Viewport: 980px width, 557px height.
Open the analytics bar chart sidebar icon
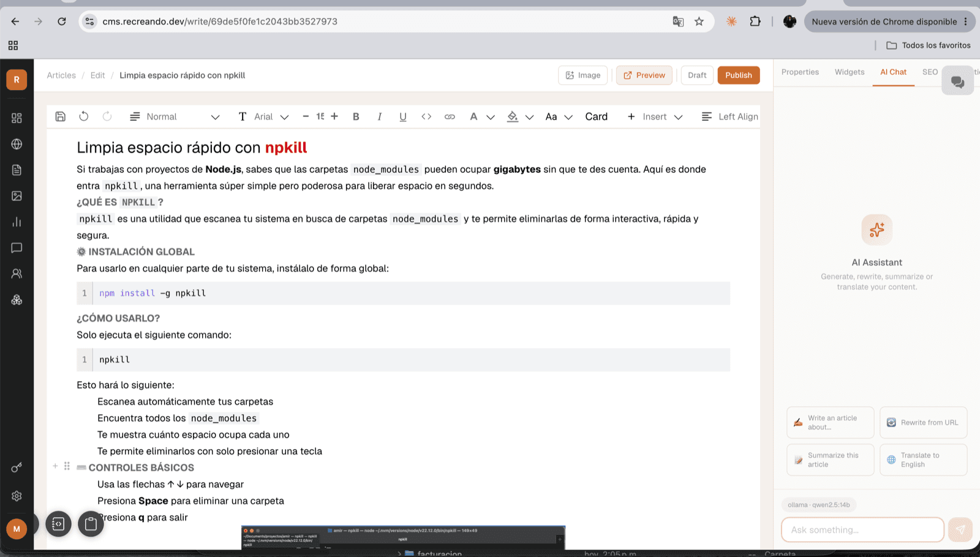pos(17,222)
